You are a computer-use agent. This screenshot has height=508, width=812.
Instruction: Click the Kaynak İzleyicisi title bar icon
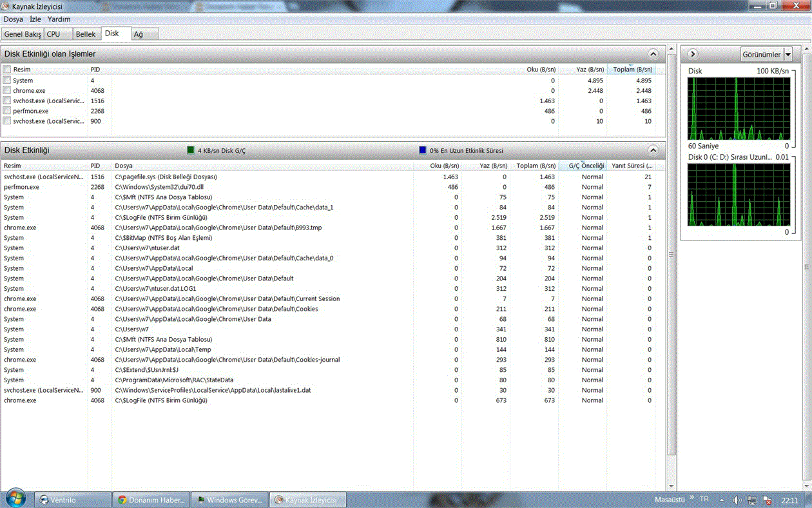[x=6, y=6]
